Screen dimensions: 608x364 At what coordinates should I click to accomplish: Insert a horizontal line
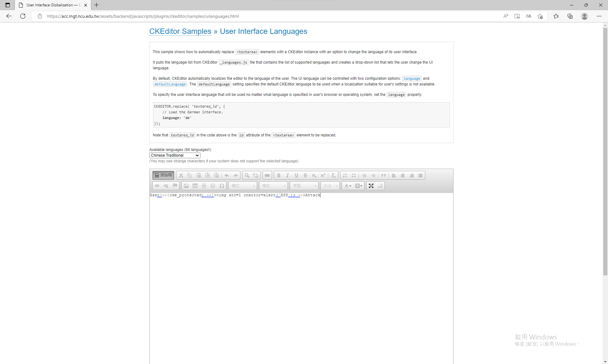(204, 186)
